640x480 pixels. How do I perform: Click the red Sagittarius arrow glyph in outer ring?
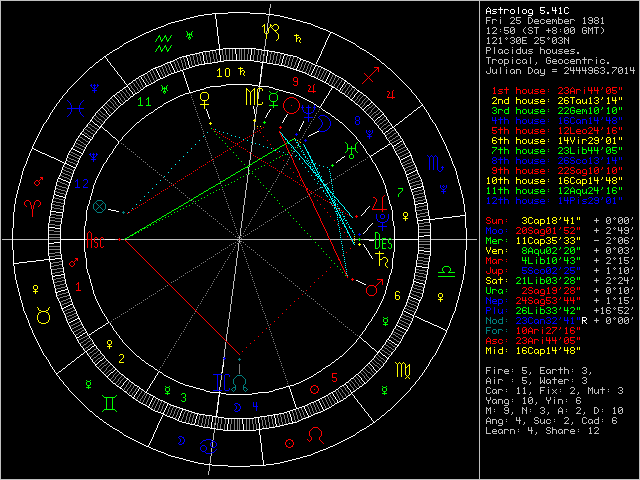pos(370,76)
